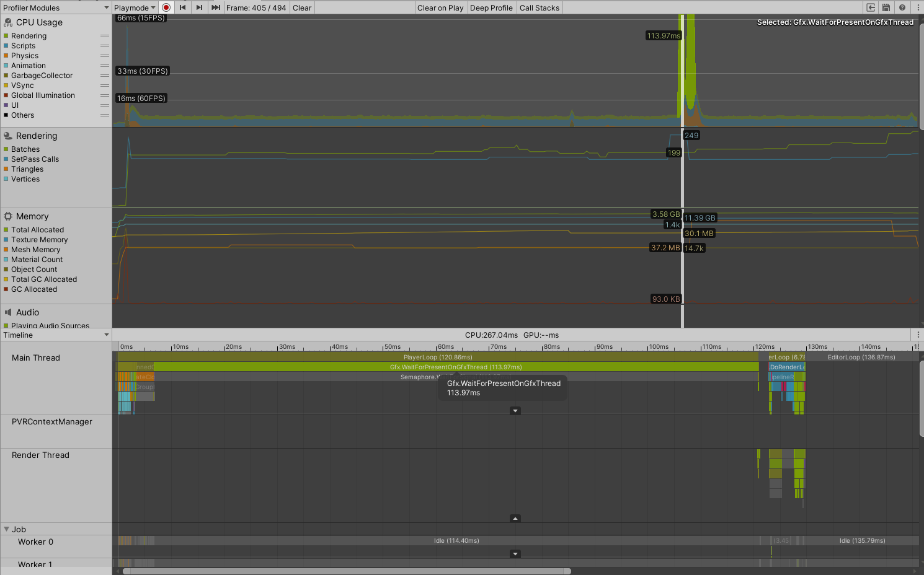
Task: Reorder Rendering category using its drag handle
Action: tap(105, 36)
